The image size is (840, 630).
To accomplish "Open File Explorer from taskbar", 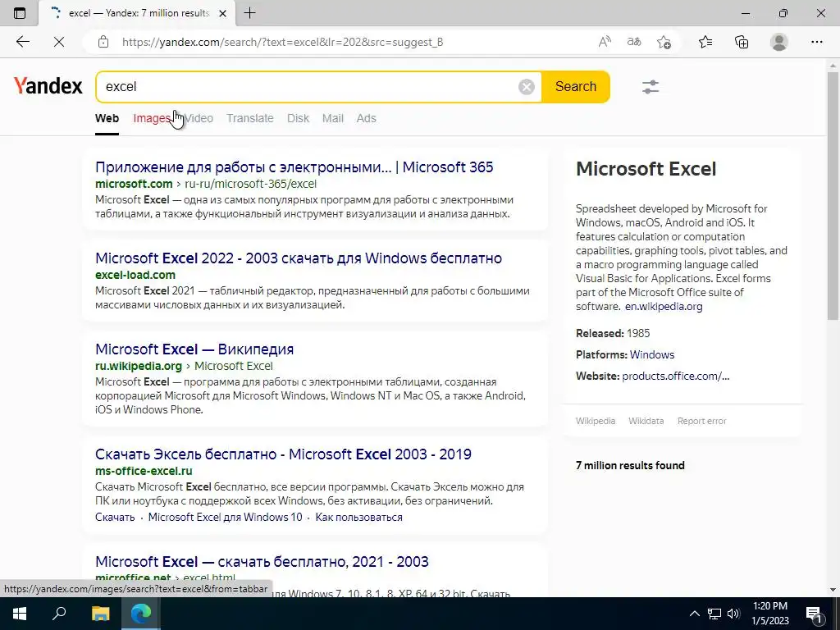I will [100, 614].
